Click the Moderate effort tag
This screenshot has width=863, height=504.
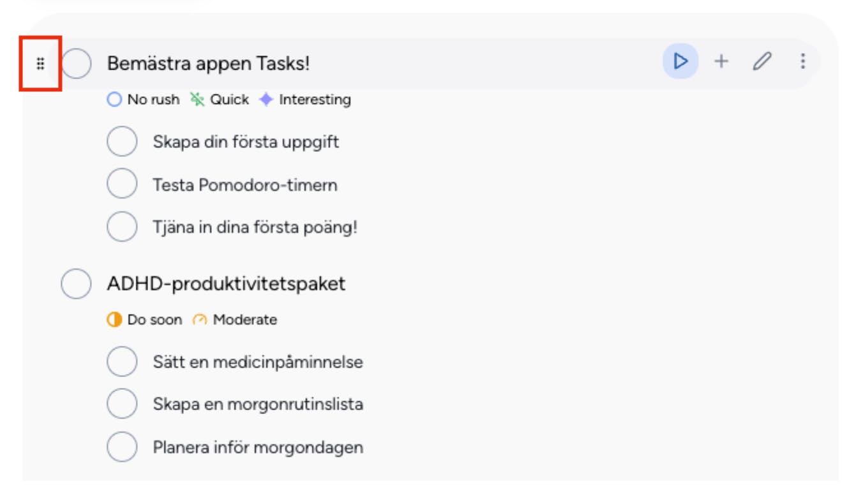point(236,320)
